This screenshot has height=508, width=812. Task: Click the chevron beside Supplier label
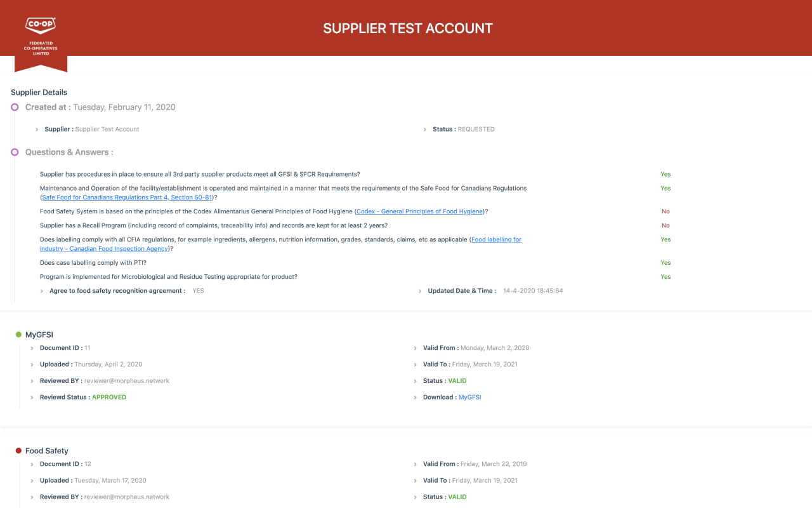(37, 130)
